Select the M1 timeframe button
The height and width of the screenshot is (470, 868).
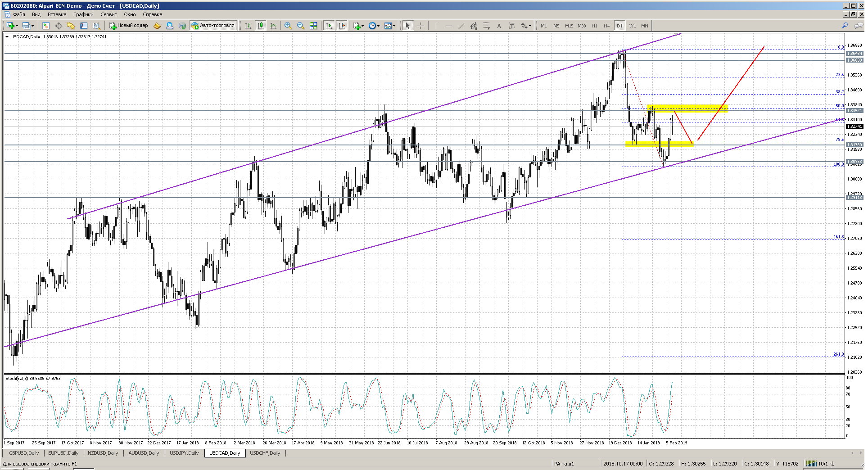pos(544,26)
